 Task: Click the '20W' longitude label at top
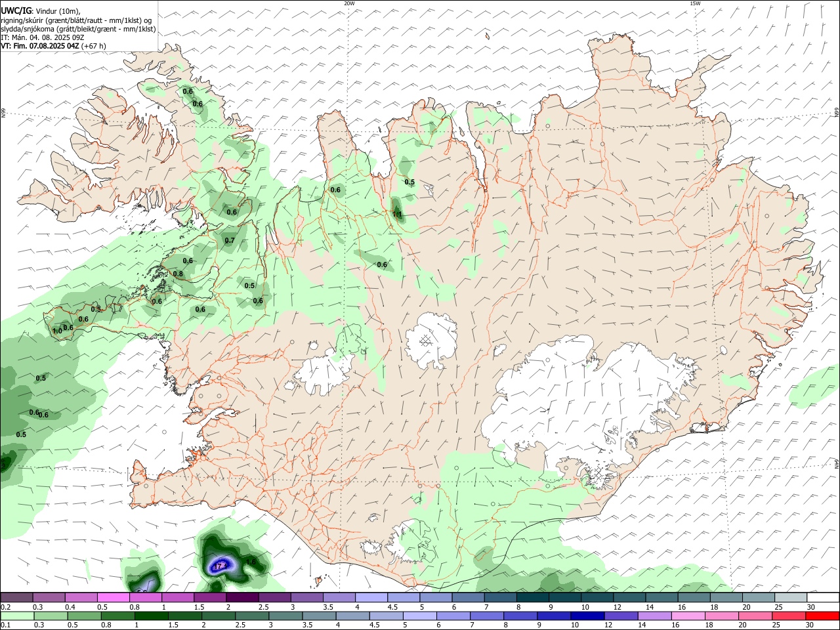(349, 3)
